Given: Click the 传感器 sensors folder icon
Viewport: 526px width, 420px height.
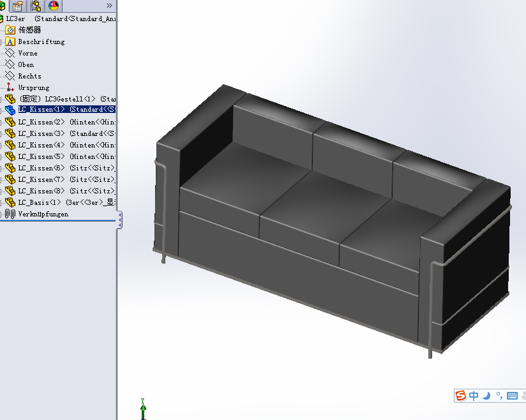Looking at the screenshot, I should pyautogui.click(x=10, y=30).
